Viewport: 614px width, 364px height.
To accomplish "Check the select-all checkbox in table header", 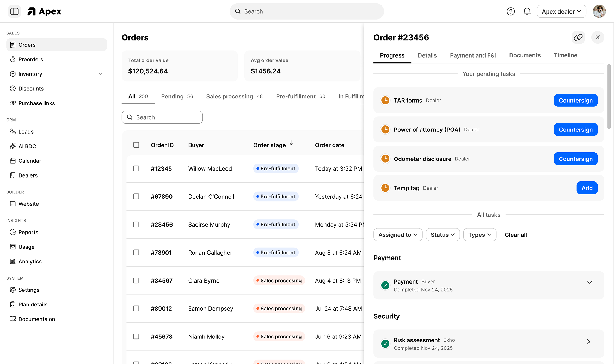I will (136, 145).
